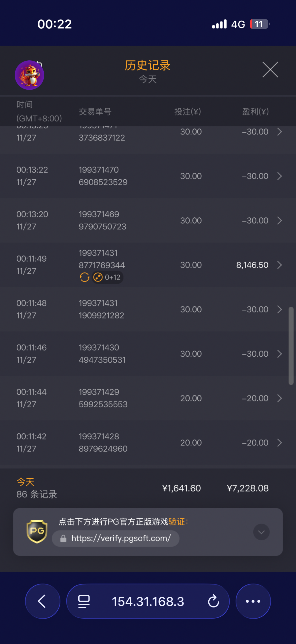Tap the phoenix game avatar icon
This screenshot has width=296, height=644.
[x=29, y=75]
